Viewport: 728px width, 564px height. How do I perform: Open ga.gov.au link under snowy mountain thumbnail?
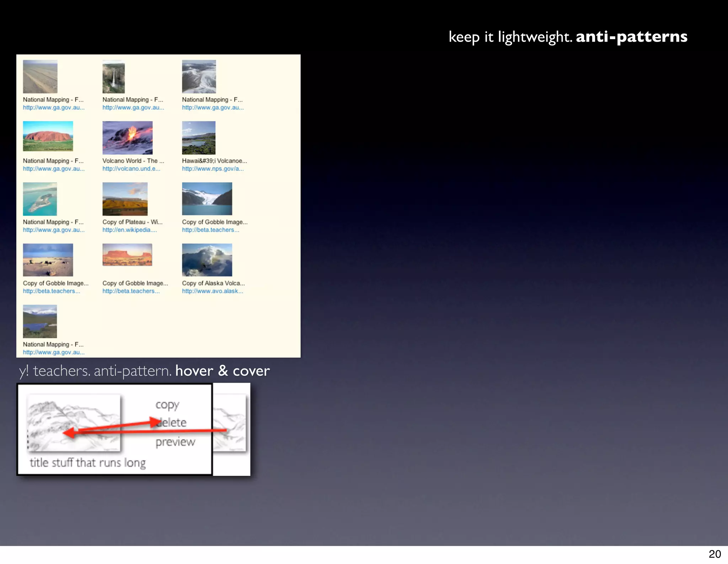click(213, 108)
